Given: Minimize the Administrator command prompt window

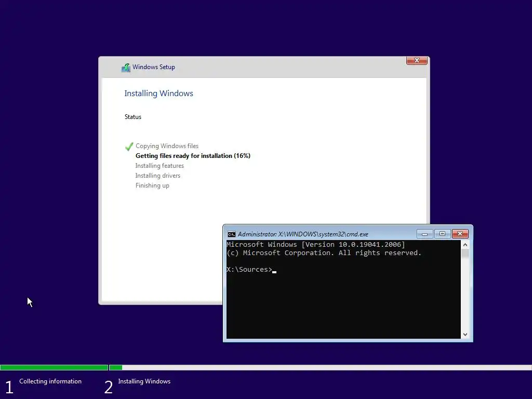Looking at the screenshot, I should (x=424, y=234).
